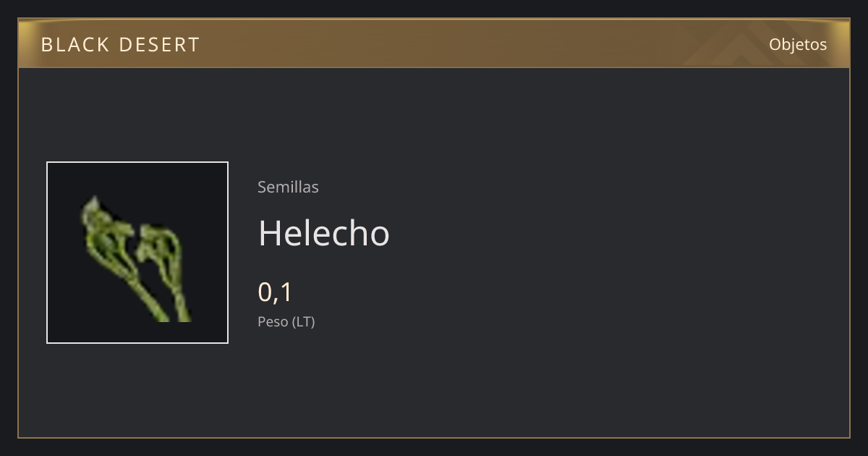Viewport: 868px width, 456px height.
Task: Click the (LT) unit text
Action: pyautogui.click(x=304, y=321)
